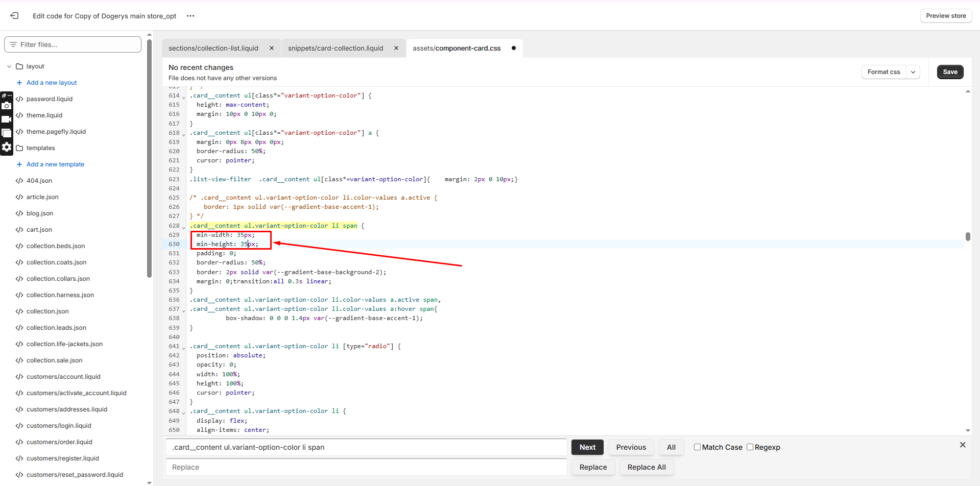The height and width of the screenshot is (486, 980).
Task: Click Next in the search bar
Action: point(587,447)
